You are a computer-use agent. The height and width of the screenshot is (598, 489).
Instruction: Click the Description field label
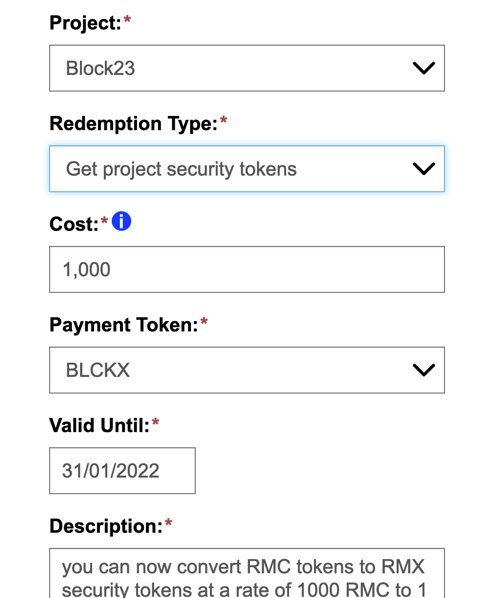(x=106, y=526)
